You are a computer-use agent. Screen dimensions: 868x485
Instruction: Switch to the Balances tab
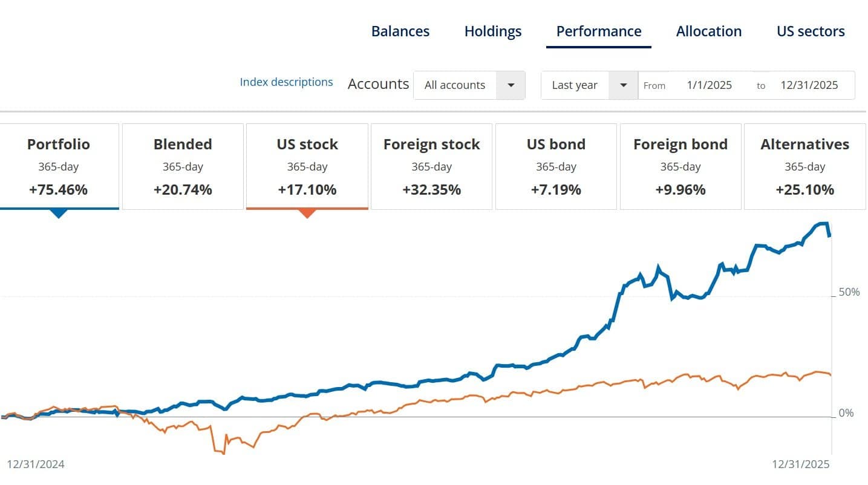pos(400,31)
